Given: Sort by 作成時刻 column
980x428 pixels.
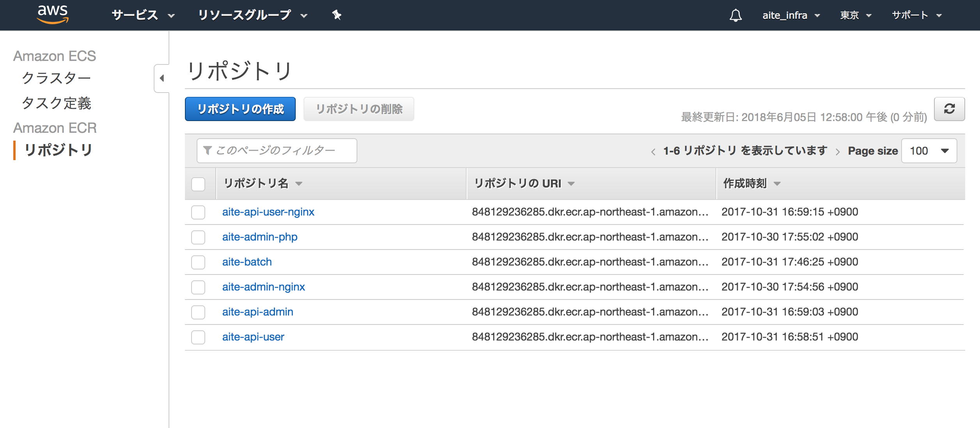Looking at the screenshot, I should 752,183.
